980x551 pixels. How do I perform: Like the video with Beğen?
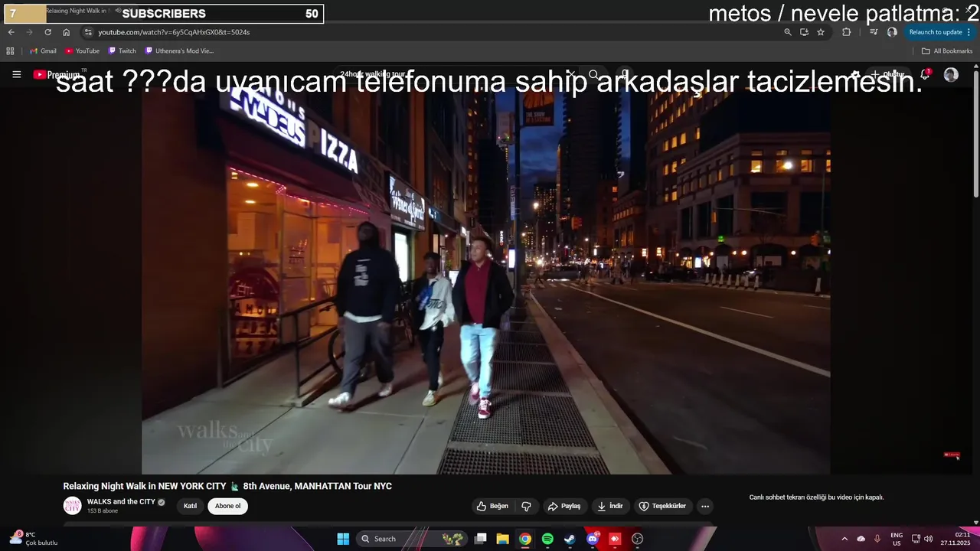pyautogui.click(x=492, y=506)
